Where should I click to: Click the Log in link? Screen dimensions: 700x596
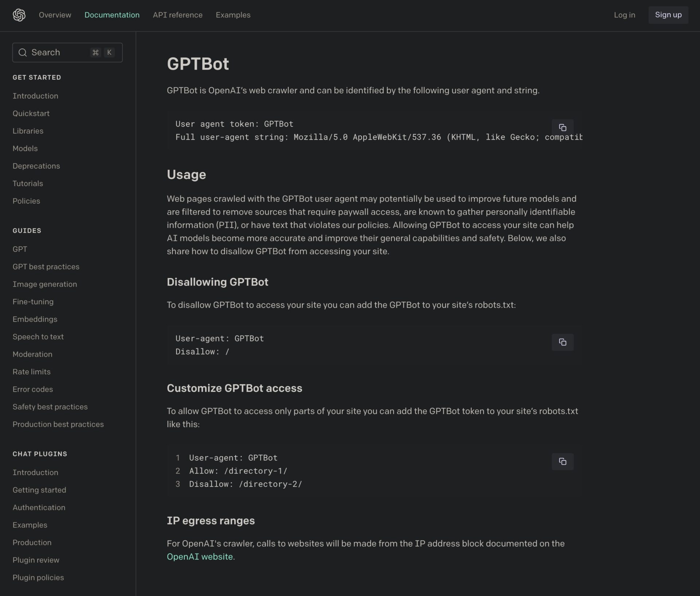pyautogui.click(x=624, y=15)
